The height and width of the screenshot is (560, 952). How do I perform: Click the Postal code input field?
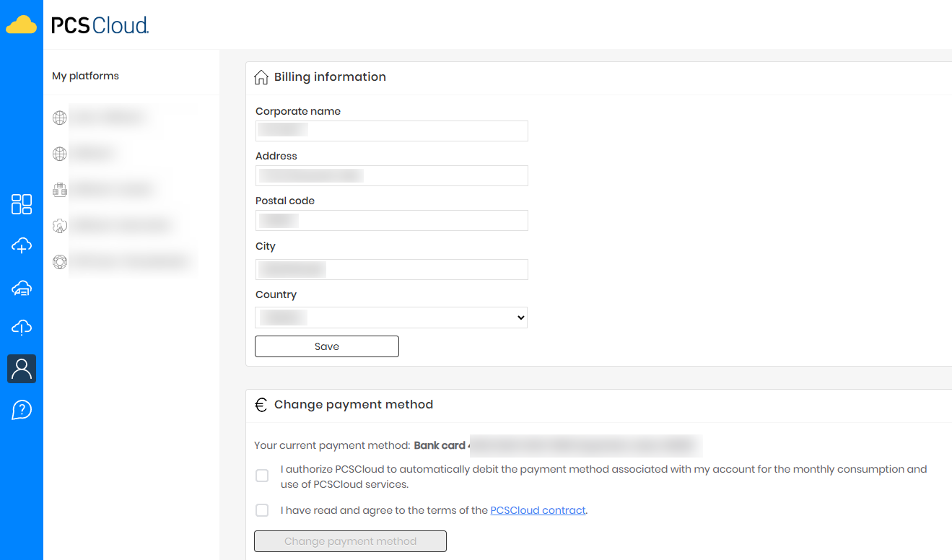(391, 220)
